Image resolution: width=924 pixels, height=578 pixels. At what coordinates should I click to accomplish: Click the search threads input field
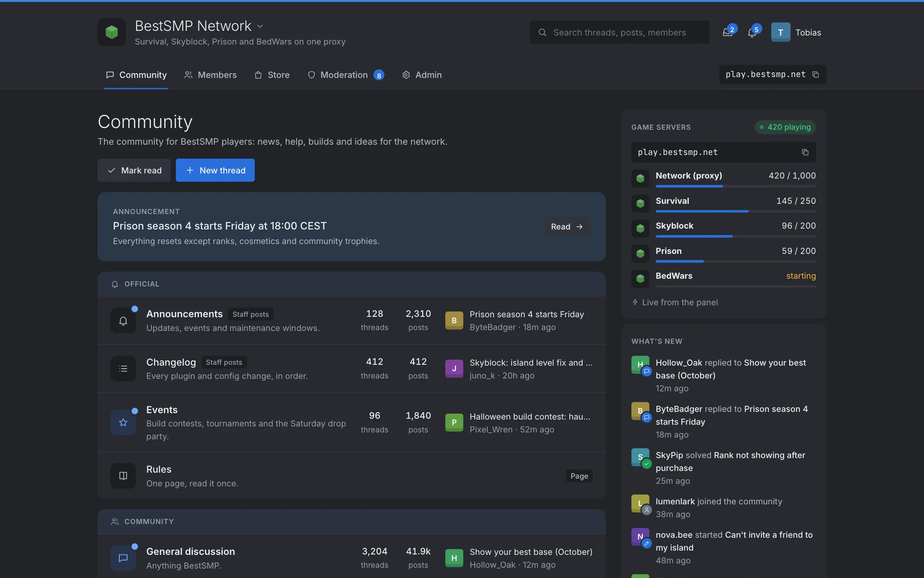pyautogui.click(x=619, y=32)
